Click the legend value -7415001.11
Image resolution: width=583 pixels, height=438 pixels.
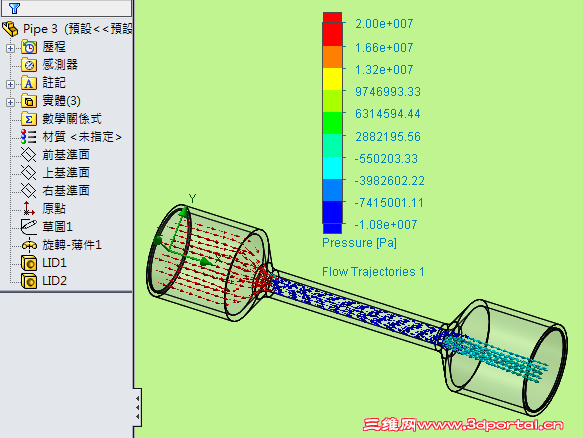point(389,203)
